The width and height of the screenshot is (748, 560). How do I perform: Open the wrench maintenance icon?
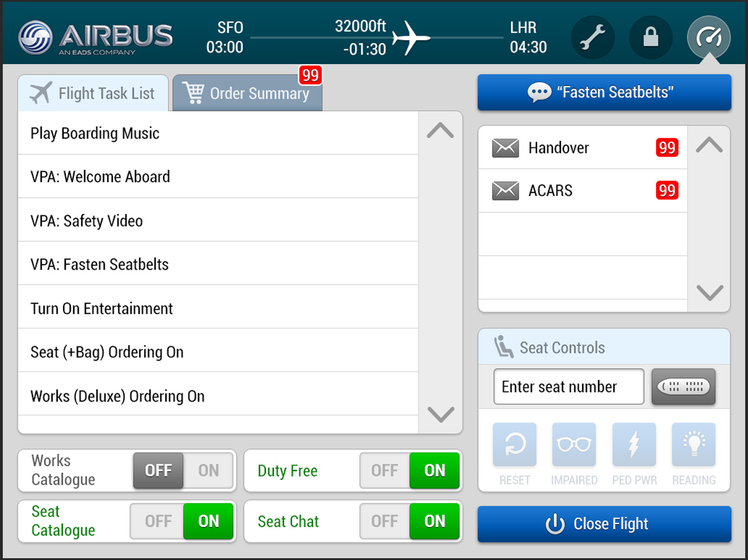pos(592,38)
